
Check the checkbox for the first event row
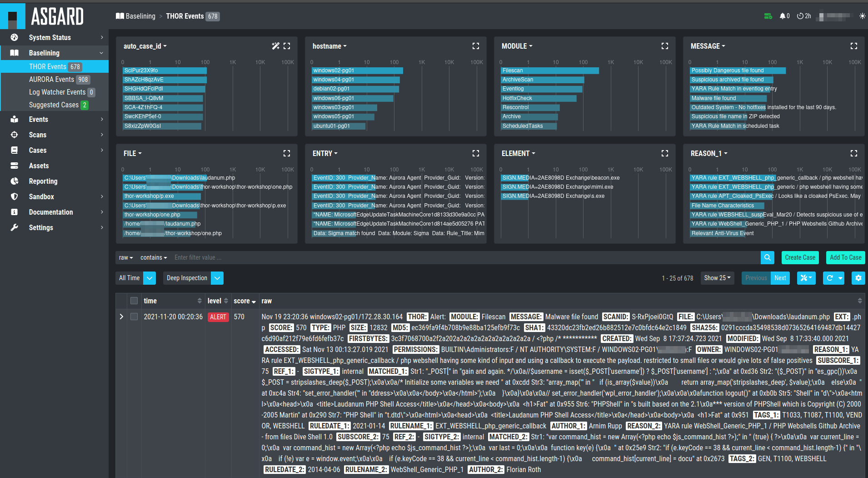click(x=134, y=317)
